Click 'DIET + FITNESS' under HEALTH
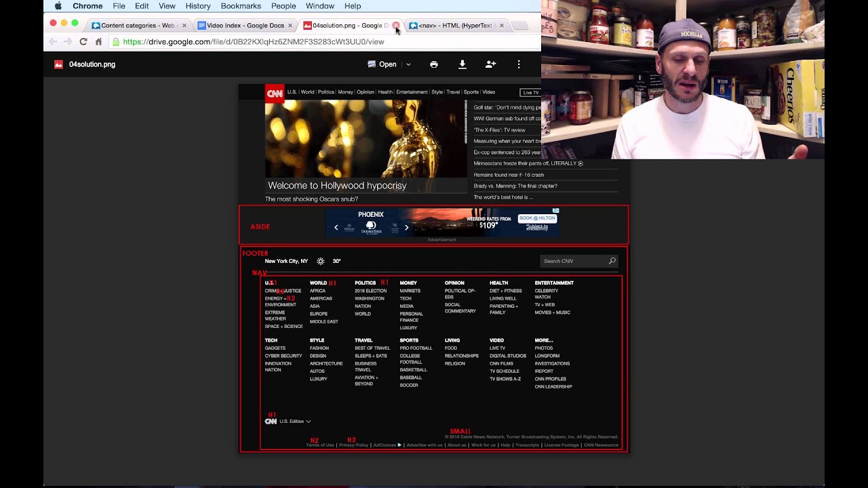Viewport: 868px width, 488px height. point(506,291)
